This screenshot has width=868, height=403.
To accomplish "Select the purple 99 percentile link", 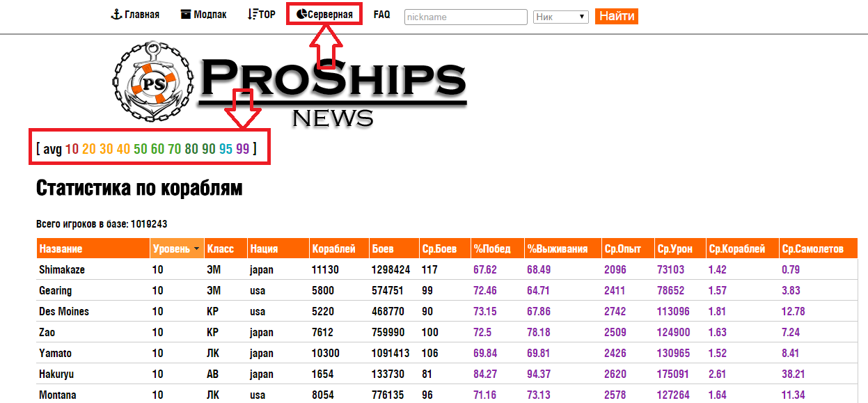I will tap(242, 148).
